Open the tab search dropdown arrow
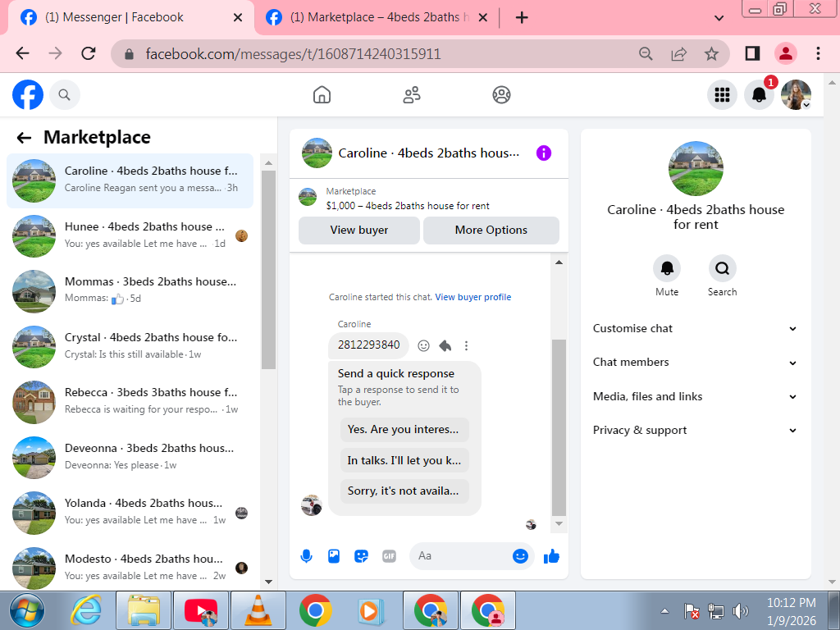840x630 pixels. click(719, 18)
